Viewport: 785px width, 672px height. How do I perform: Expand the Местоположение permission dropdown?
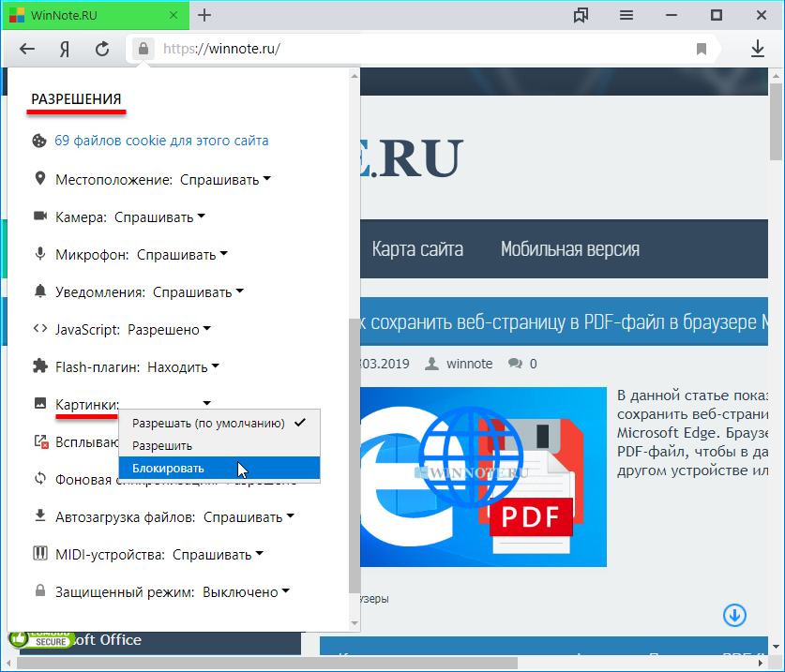pos(225,179)
